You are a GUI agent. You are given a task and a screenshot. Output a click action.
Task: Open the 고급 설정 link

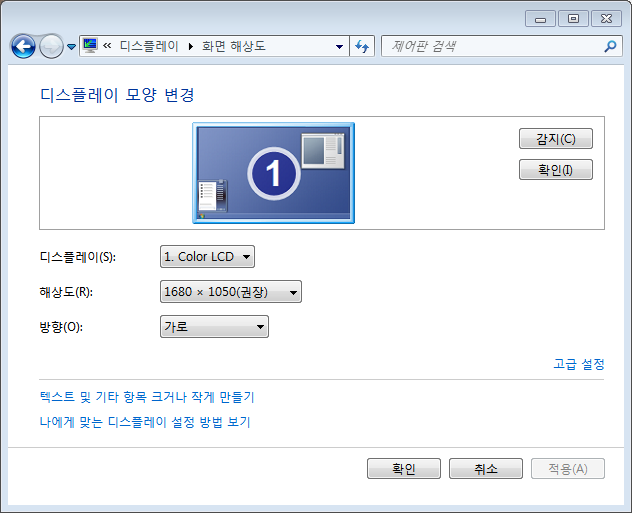[579, 364]
